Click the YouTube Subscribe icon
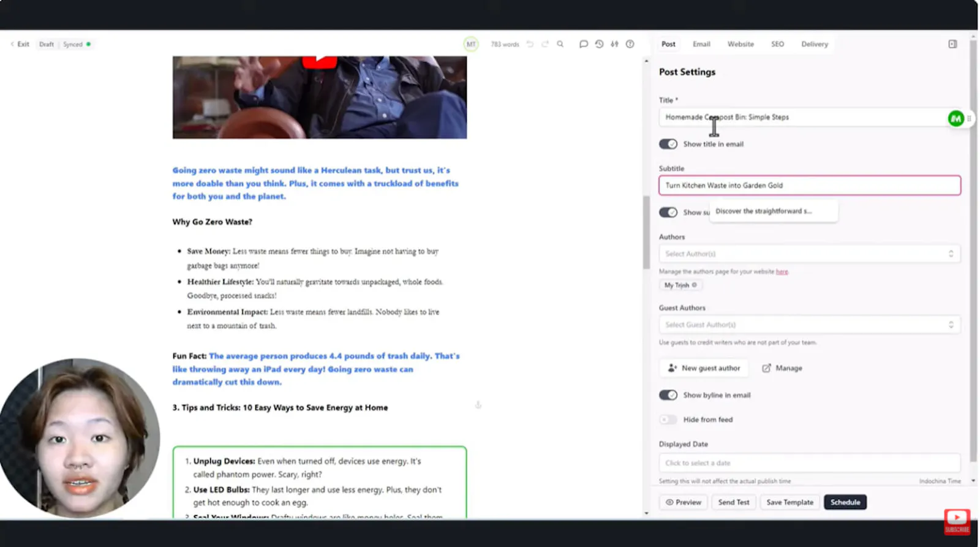 coord(957,521)
